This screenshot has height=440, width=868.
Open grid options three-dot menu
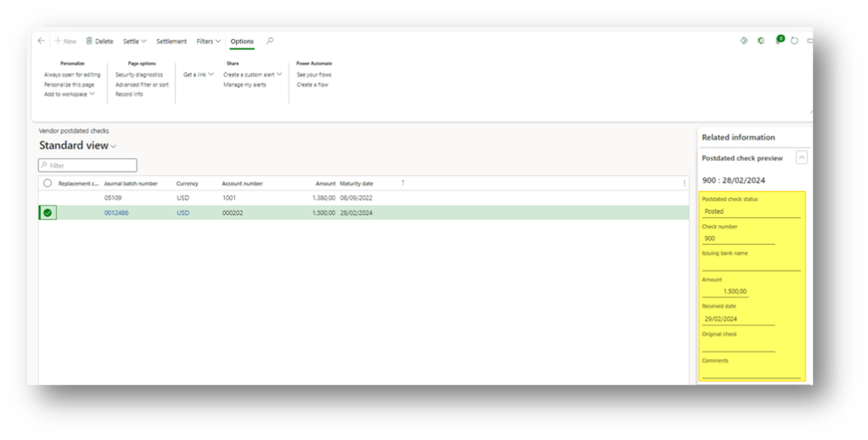685,183
